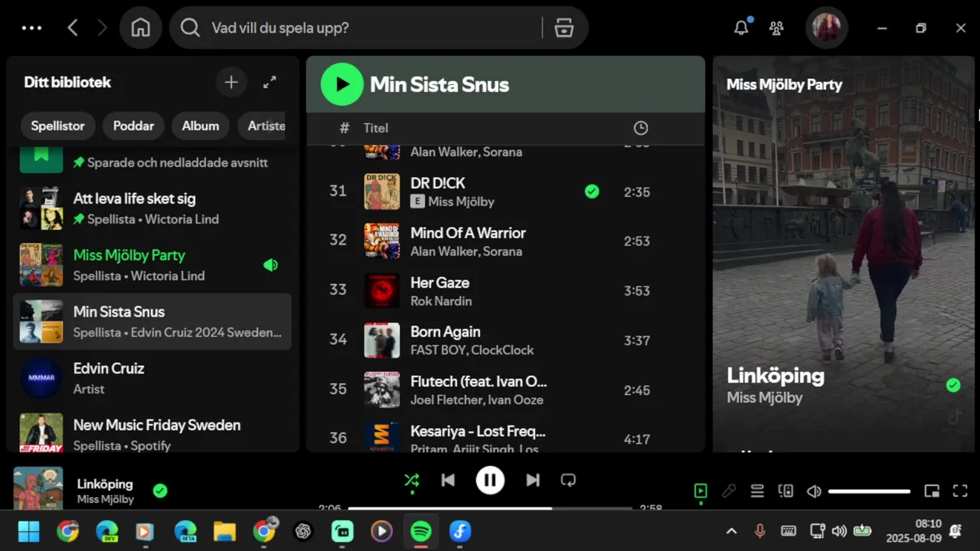Open FAST BOY artist link
Viewport: 980px width, 551px height.
coord(437,350)
